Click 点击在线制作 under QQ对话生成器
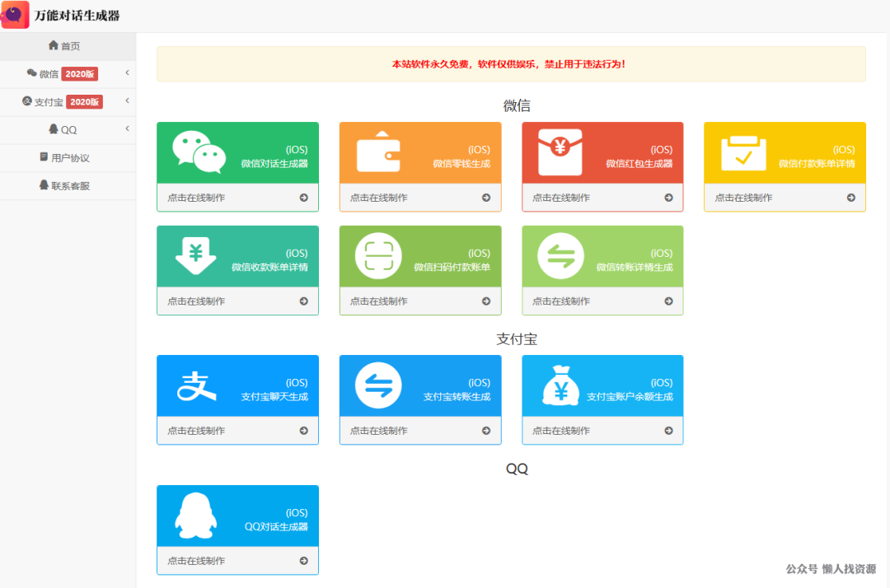This screenshot has height=588, width=890. click(x=196, y=561)
